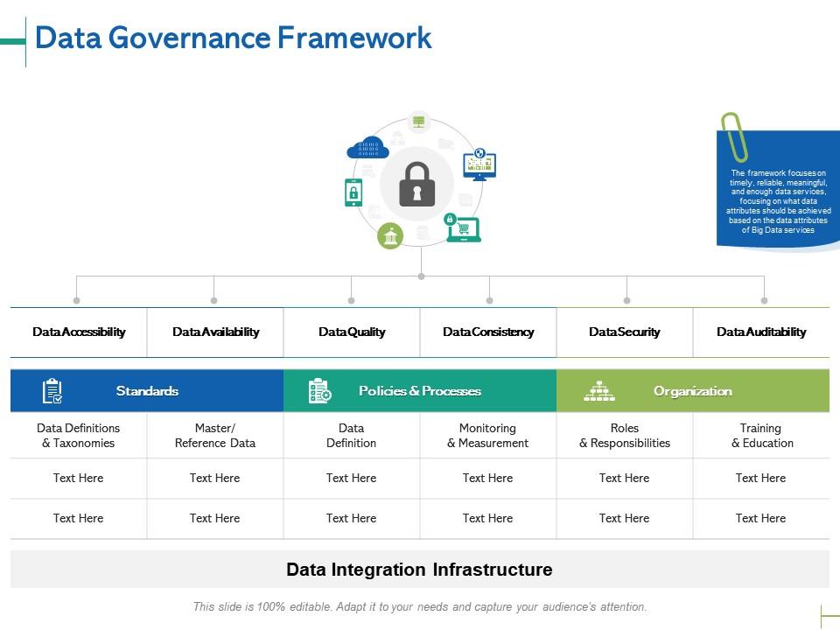Click the 100% editable footer caption
Screen dimensions: 840x630
(x=420, y=607)
